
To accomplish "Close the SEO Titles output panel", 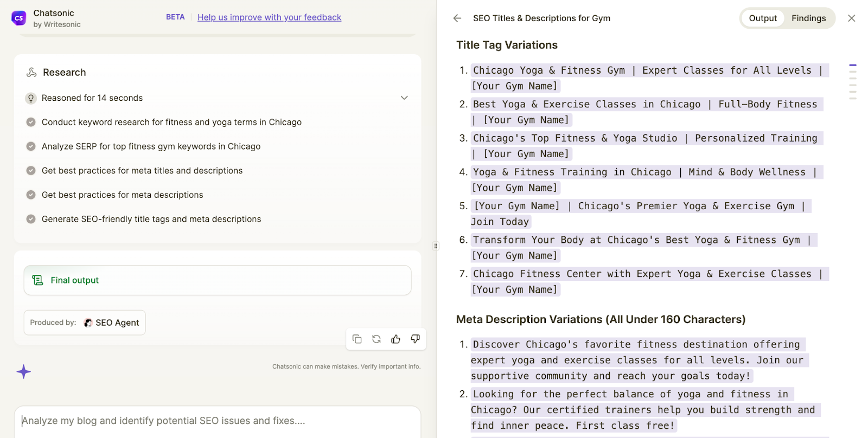I will tap(852, 18).
